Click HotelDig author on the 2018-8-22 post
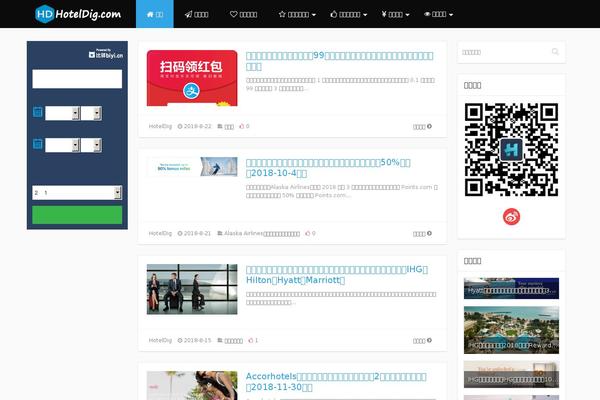Screen dimensions: 600x400 (x=160, y=126)
